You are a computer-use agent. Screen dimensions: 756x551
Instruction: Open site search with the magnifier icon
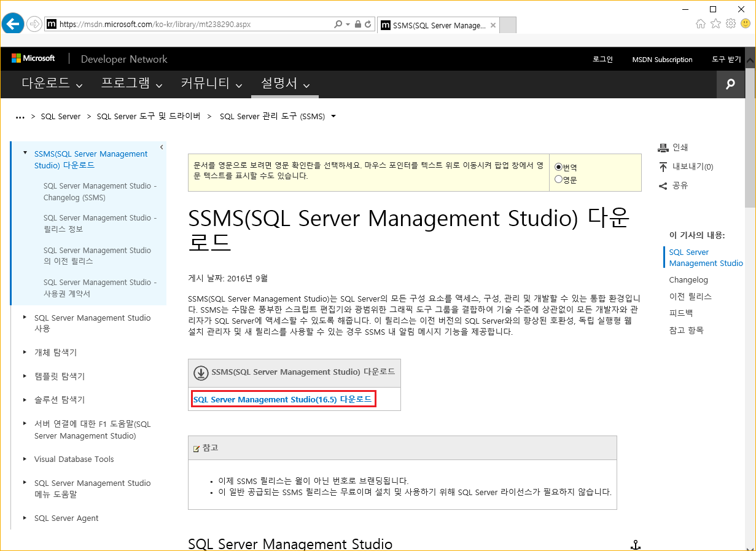730,84
